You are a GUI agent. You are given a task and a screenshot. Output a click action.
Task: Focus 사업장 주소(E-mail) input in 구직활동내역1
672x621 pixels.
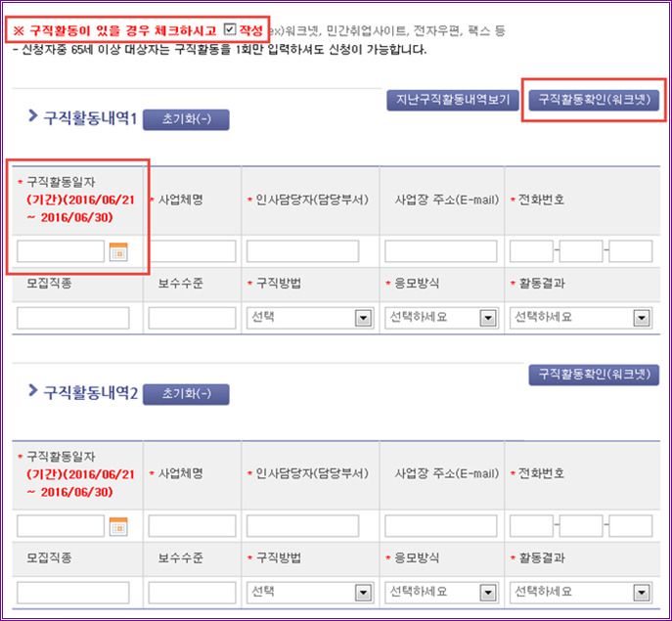click(441, 251)
